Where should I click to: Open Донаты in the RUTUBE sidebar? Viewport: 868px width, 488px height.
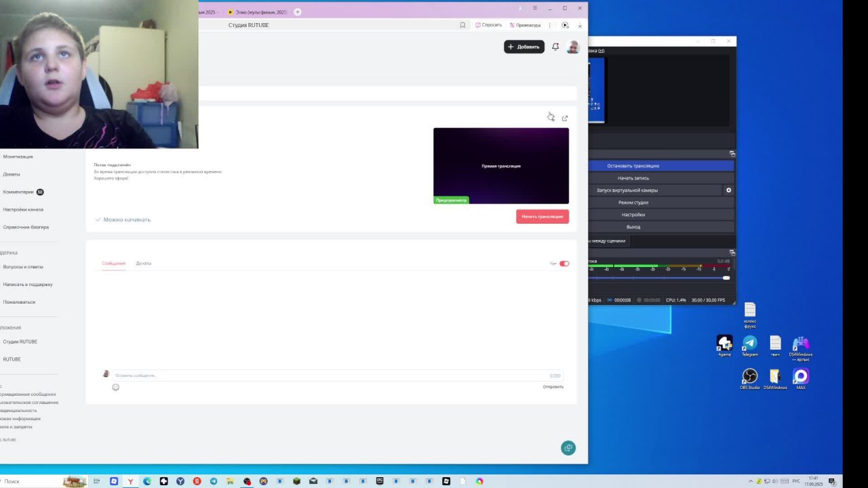pyautogui.click(x=12, y=174)
